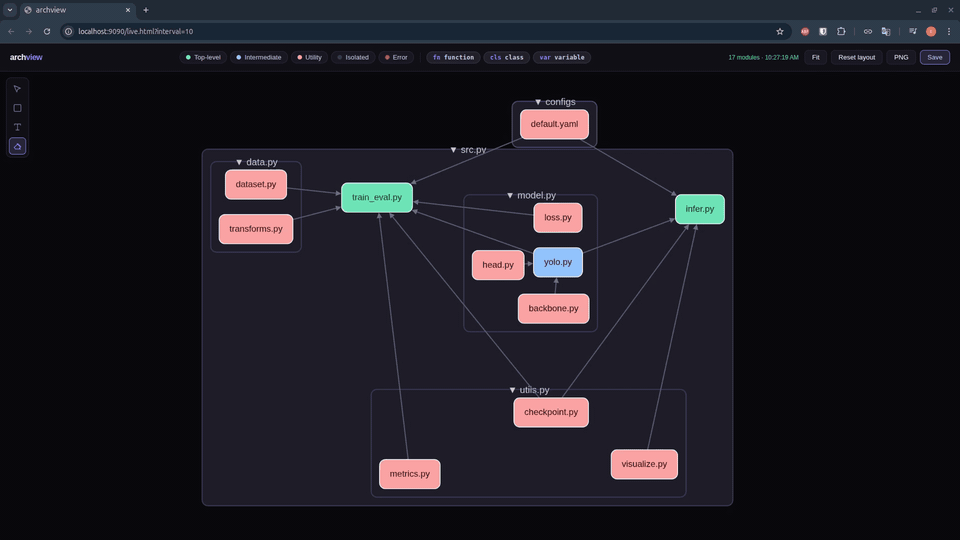Screen dimensions: 960x540
Task: Click the archview logo
Action: [26, 57]
